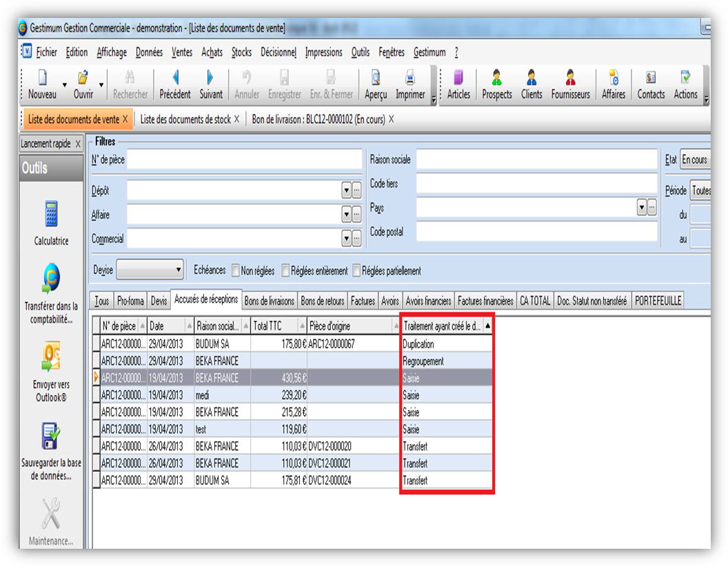Open the Fichier menu

(x=46, y=52)
